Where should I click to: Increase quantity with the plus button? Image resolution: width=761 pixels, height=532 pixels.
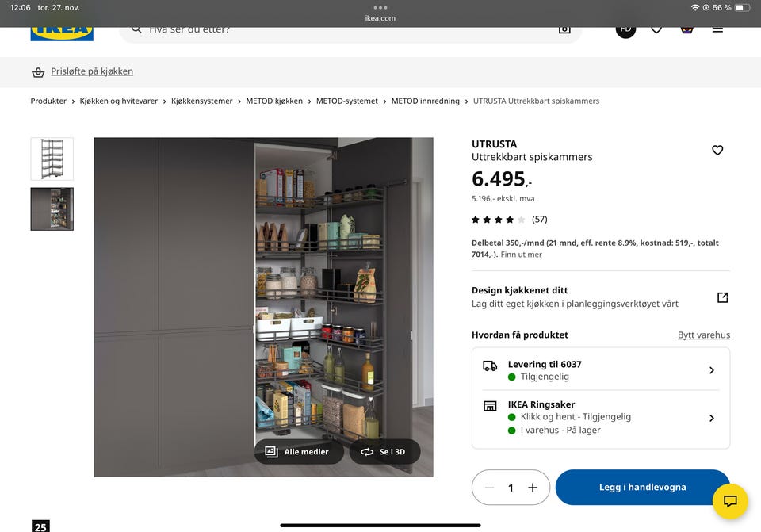[x=533, y=488]
